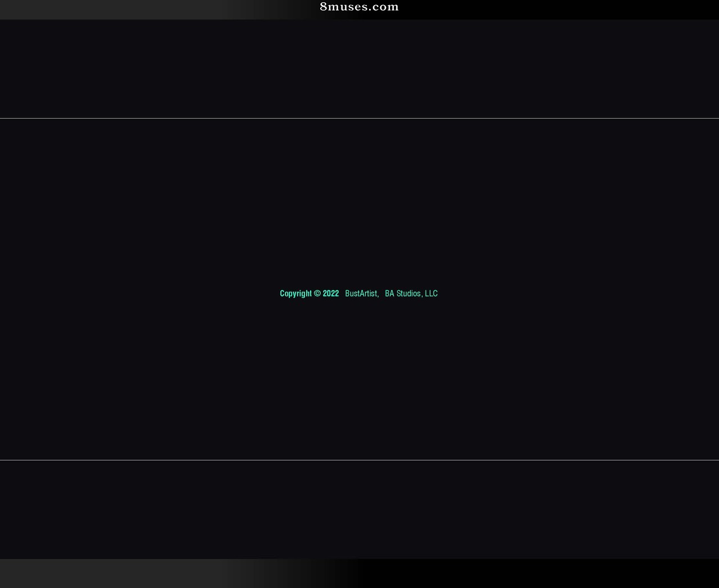Click the 'Copyright © 2022' text
This screenshot has height=588, width=719.
coord(310,293)
